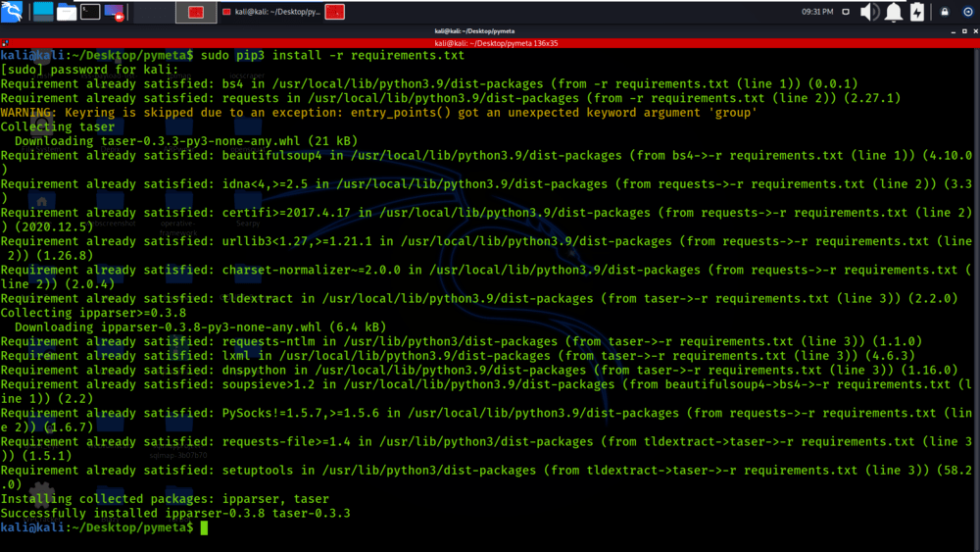Click 'Downloading taser-0.3.3-py3-none-any.whl' line
Viewport: 980px width, 552px height.
pos(186,141)
